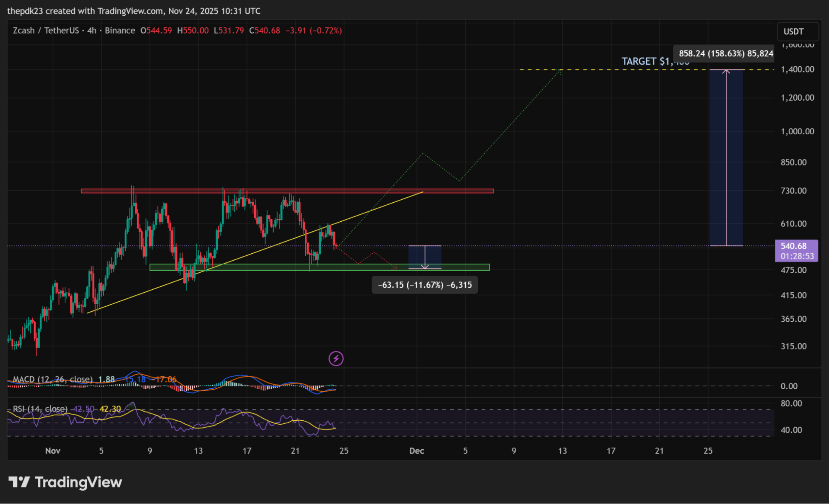Click the 25 date marker near November end
Viewport: 829px width, 504px height.
click(344, 451)
